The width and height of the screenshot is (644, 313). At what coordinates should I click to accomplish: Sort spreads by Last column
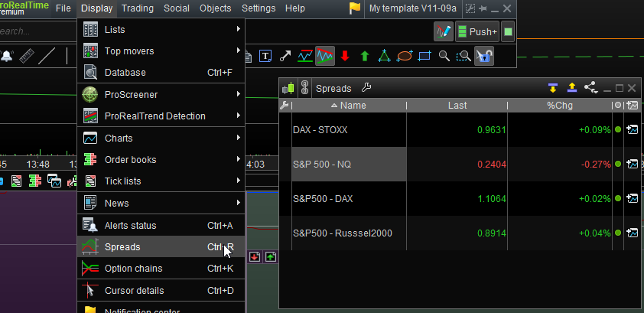pyautogui.click(x=457, y=106)
